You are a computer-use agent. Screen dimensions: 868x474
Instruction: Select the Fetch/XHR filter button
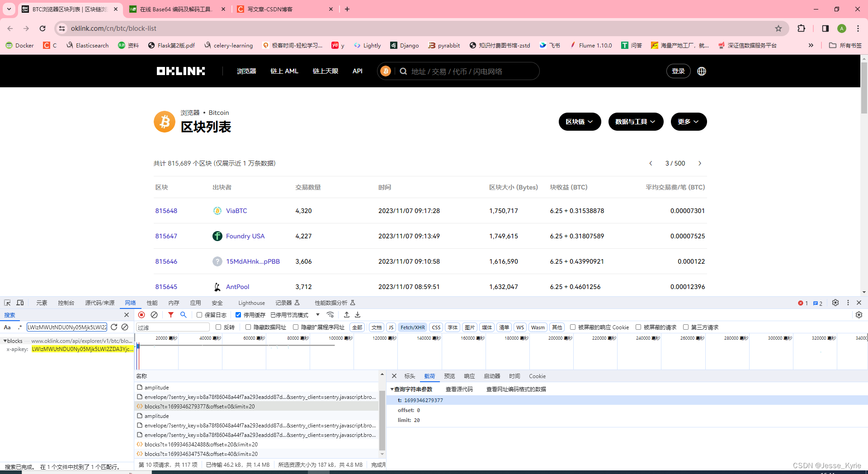tap(412, 327)
